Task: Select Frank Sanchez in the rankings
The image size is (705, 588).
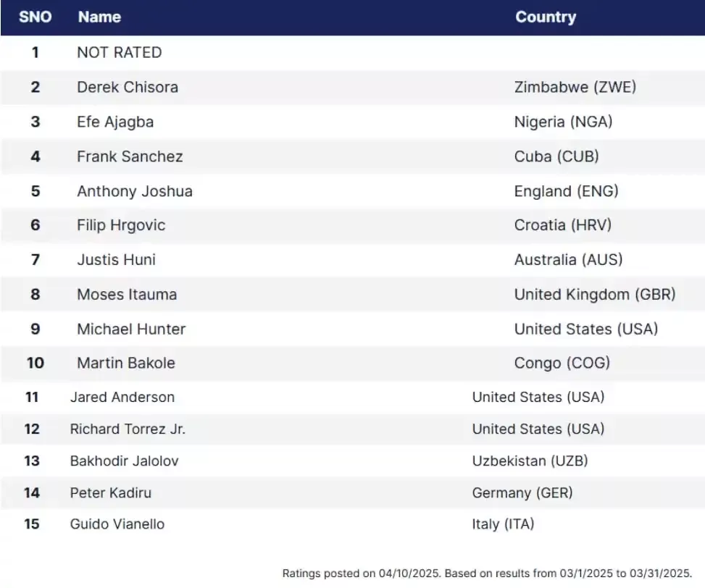Action: tap(130, 156)
